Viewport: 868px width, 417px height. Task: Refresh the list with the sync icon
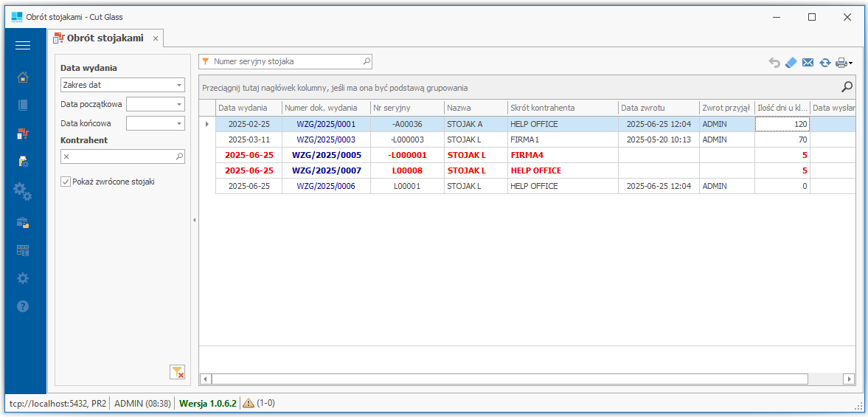824,63
